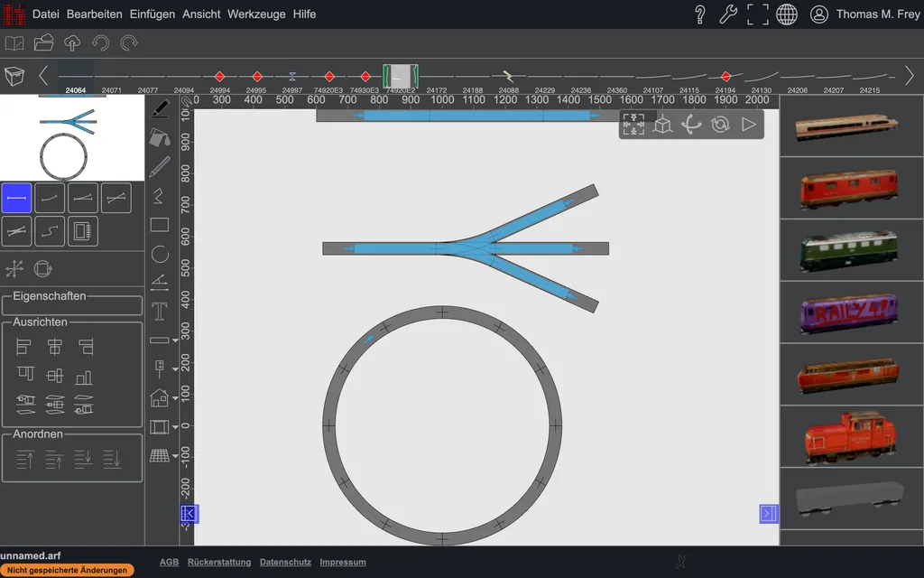
Task: Open the Datenschutz link
Action: [285, 562]
